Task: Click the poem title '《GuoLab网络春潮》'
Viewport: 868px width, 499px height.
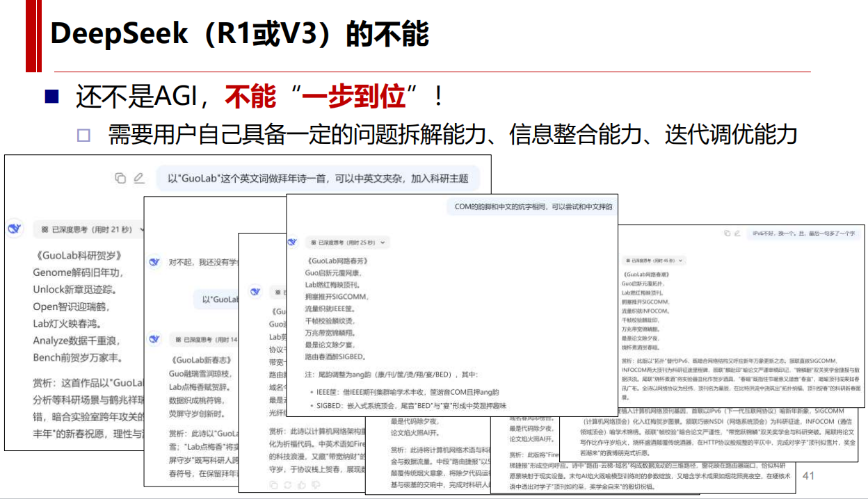Action: (x=645, y=275)
